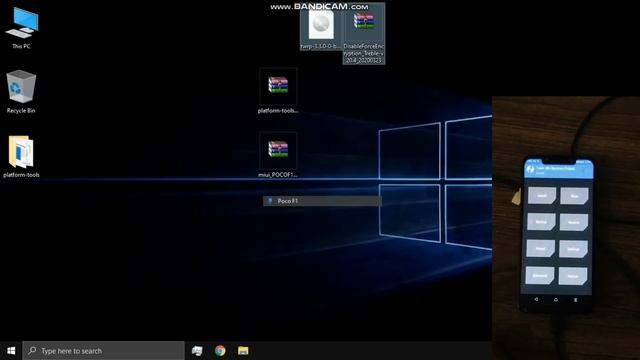Select the platform-tools archive icon

point(278,91)
